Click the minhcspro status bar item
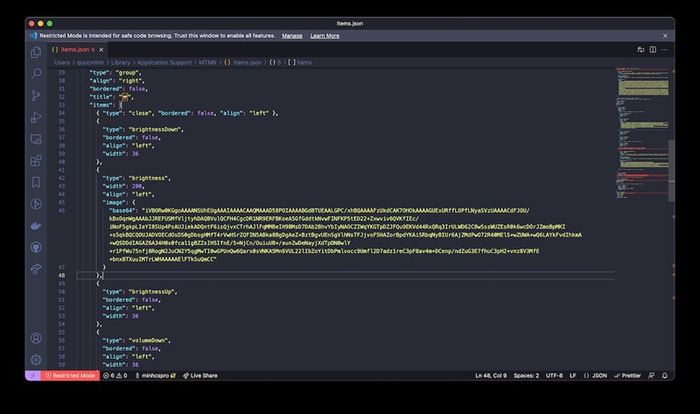Screen dimensions: 700x414 tap(155, 376)
